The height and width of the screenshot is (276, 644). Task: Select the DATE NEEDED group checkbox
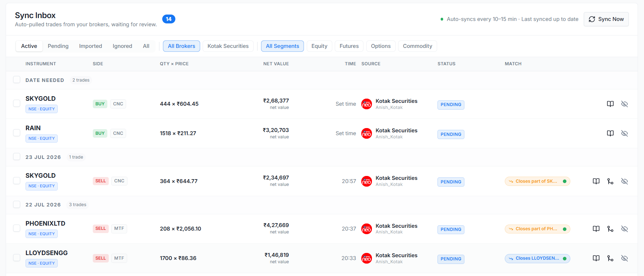pos(17,79)
